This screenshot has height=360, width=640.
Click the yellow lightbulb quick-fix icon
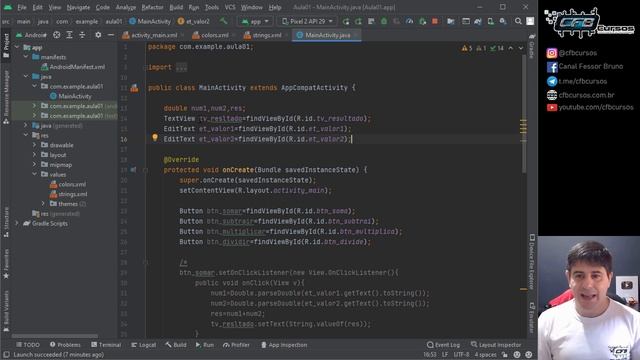155,138
